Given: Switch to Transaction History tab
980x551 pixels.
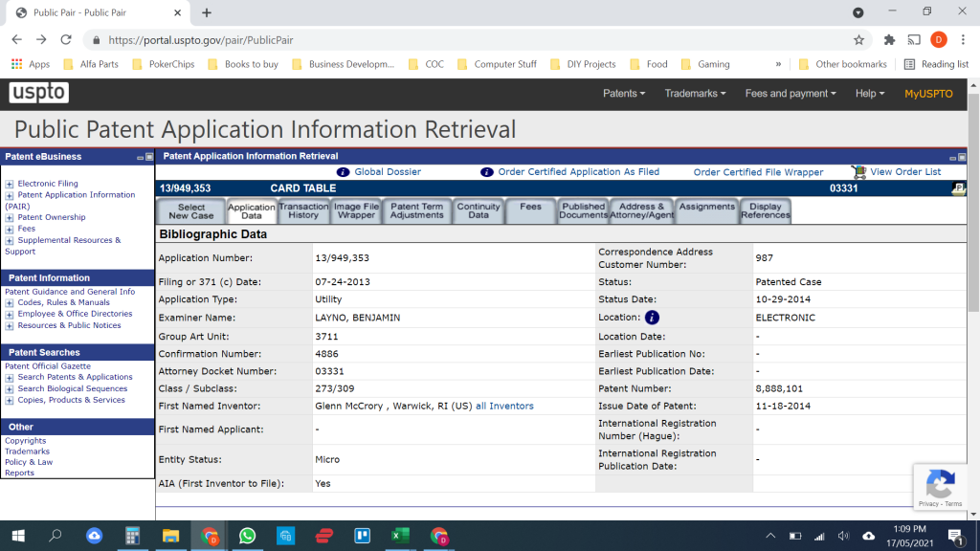Looking at the screenshot, I should pyautogui.click(x=303, y=210).
